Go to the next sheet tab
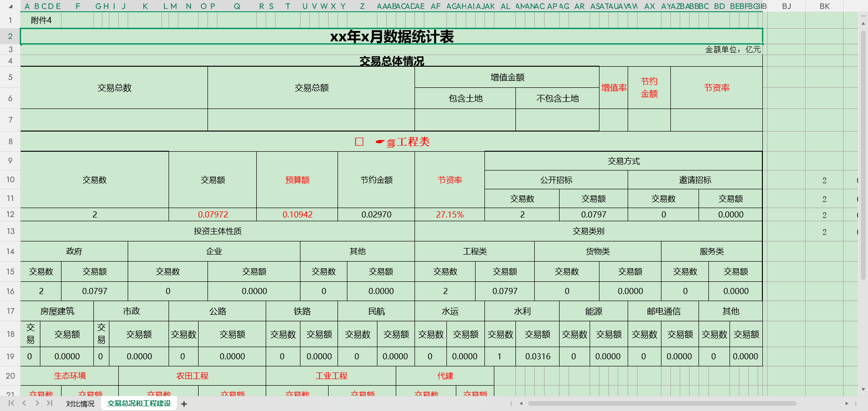This screenshot has height=411, width=868. [37, 403]
